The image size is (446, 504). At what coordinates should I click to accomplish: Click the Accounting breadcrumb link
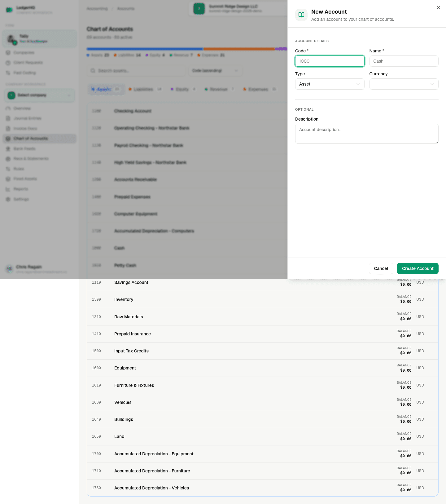[x=97, y=9]
